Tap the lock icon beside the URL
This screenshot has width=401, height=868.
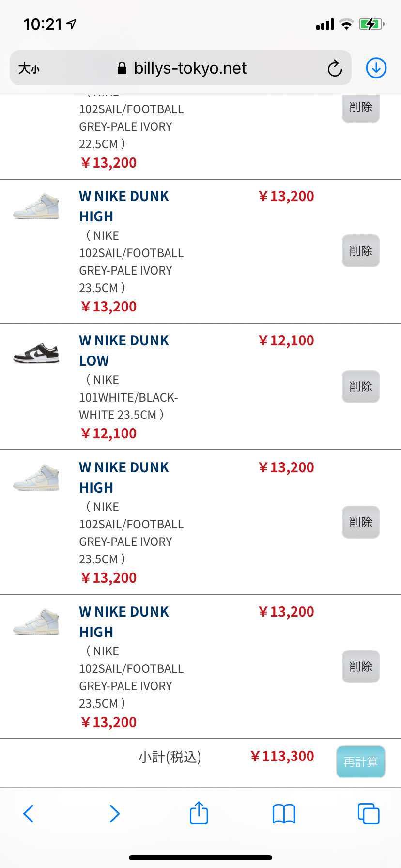pyautogui.click(x=122, y=68)
